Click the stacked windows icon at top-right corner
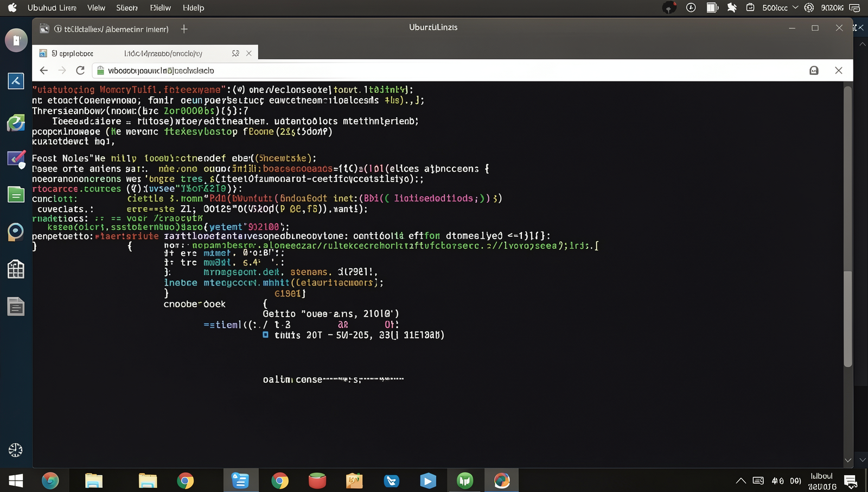The height and width of the screenshot is (492, 868). [854, 8]
